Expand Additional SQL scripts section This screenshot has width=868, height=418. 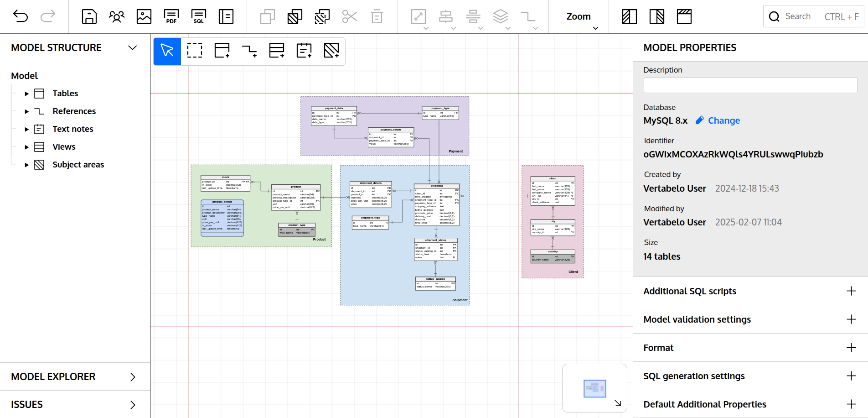[851, 291]
